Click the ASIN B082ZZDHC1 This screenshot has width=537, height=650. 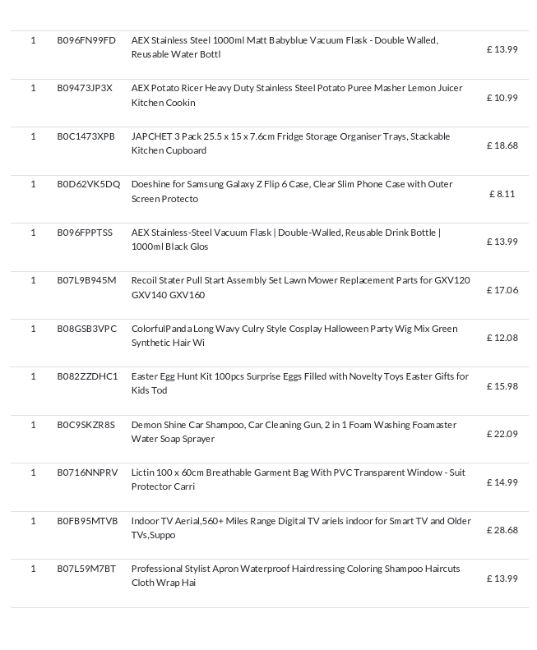coord(87,376)
